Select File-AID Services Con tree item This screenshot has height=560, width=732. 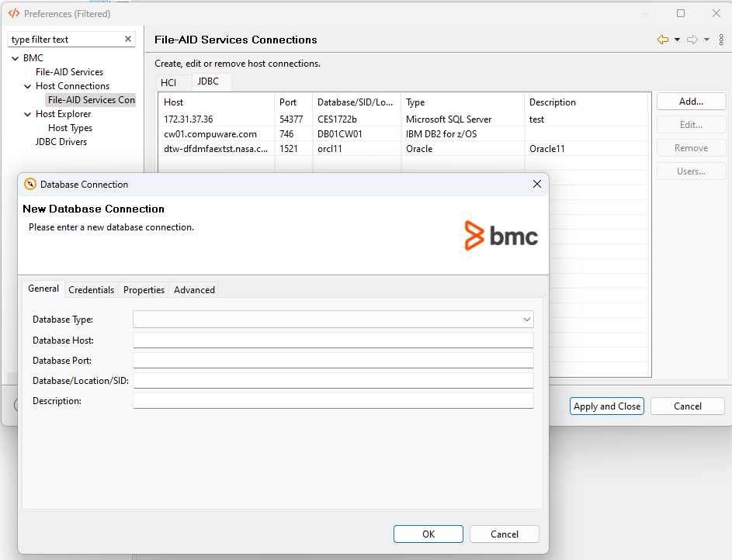[92, 100]
